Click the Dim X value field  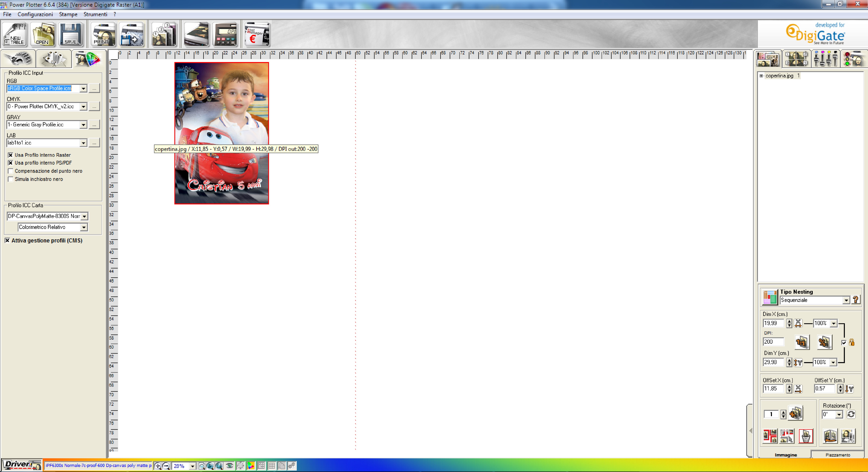pyautogui.click(x=773, y=323)
